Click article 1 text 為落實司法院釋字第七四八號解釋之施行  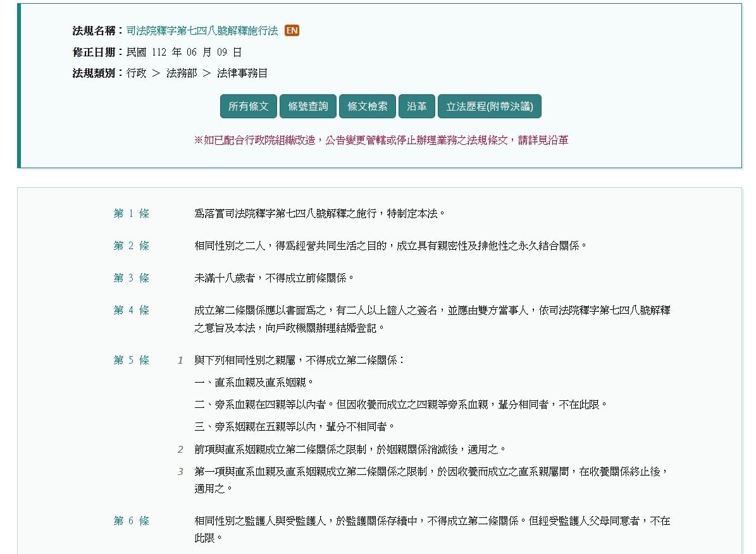click(319, 214)
